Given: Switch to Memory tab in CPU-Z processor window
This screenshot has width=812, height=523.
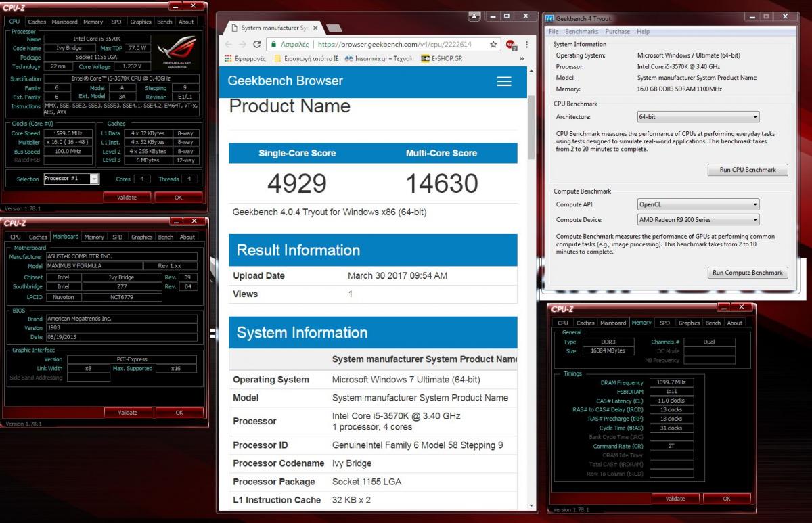Looking at the screenshot, I should coord(93,22).
